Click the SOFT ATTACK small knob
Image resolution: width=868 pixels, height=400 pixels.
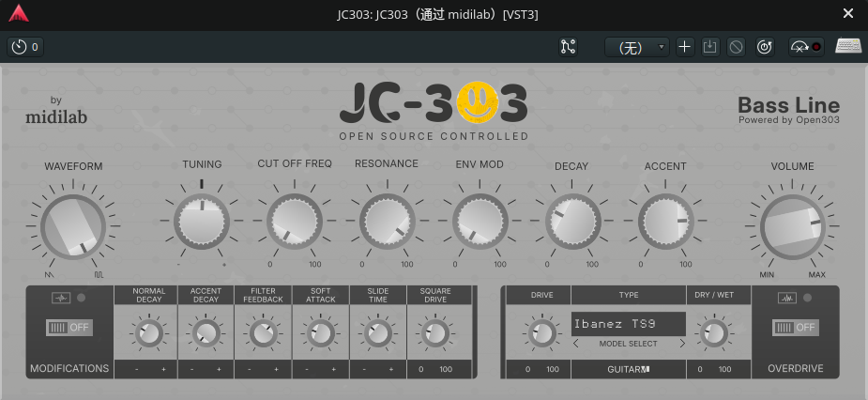(321, 334)
